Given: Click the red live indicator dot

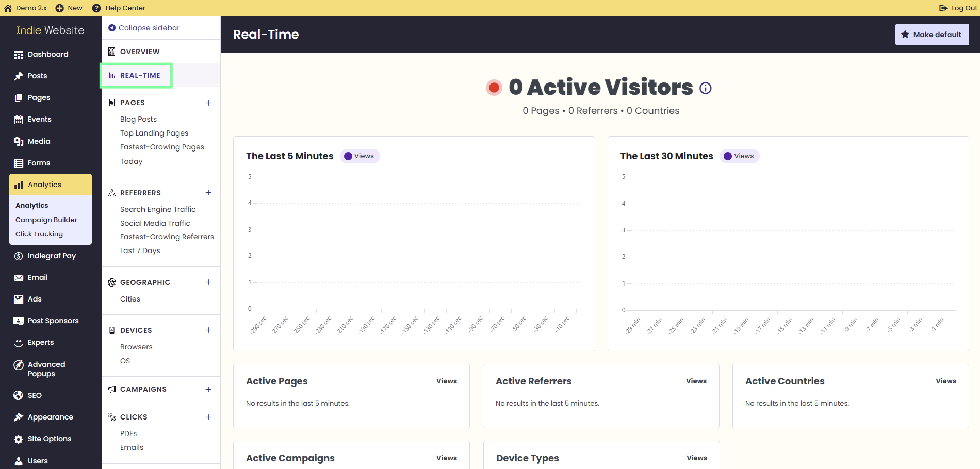Looking at the screenshot, I should (494, 88).
